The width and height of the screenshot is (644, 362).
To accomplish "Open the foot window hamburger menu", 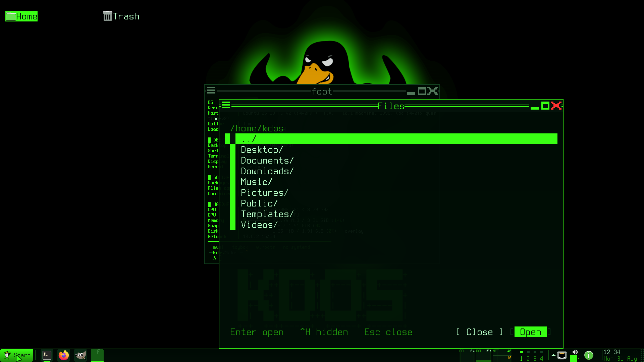I will (211, 90).
